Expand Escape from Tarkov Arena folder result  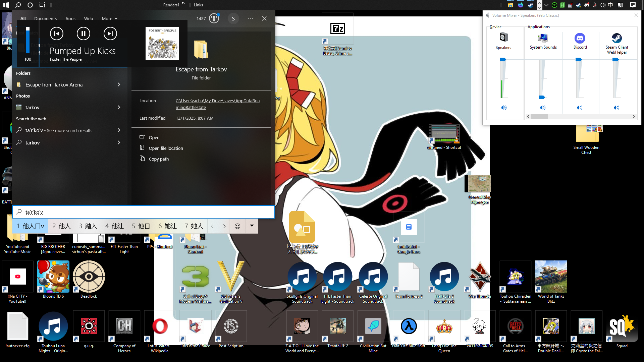[119, 85]
